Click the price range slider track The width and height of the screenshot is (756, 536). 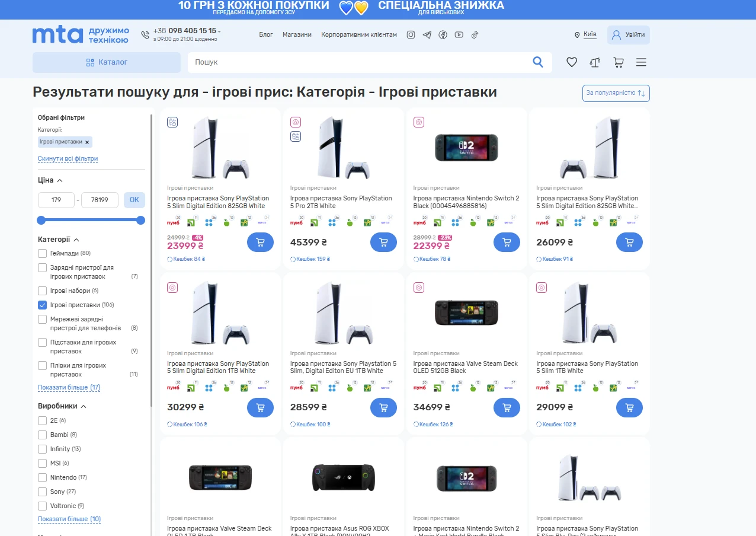pos(91,220)
